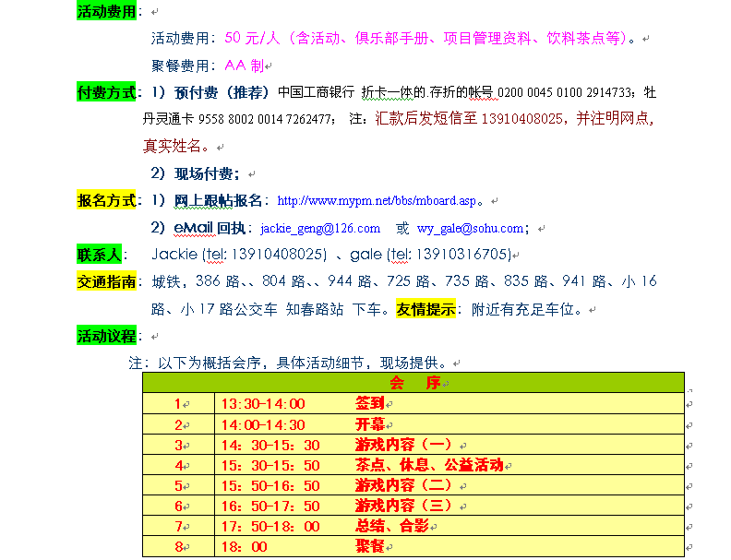The height and width of the screenshot is (560, 731).
Task: Click the 13:30-14:00 time cell
Action: pyautogui.click(x=263, y=403)
